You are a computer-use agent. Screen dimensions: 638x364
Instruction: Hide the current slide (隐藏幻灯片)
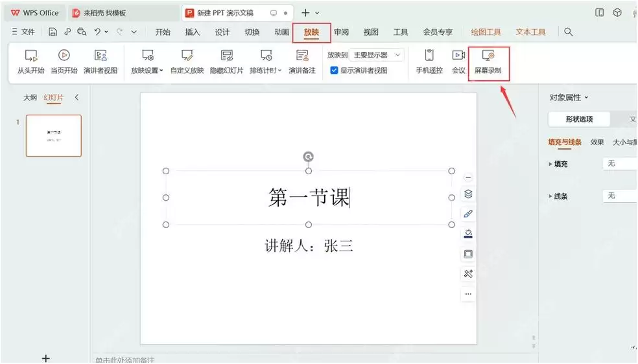[x=227, y=62]
